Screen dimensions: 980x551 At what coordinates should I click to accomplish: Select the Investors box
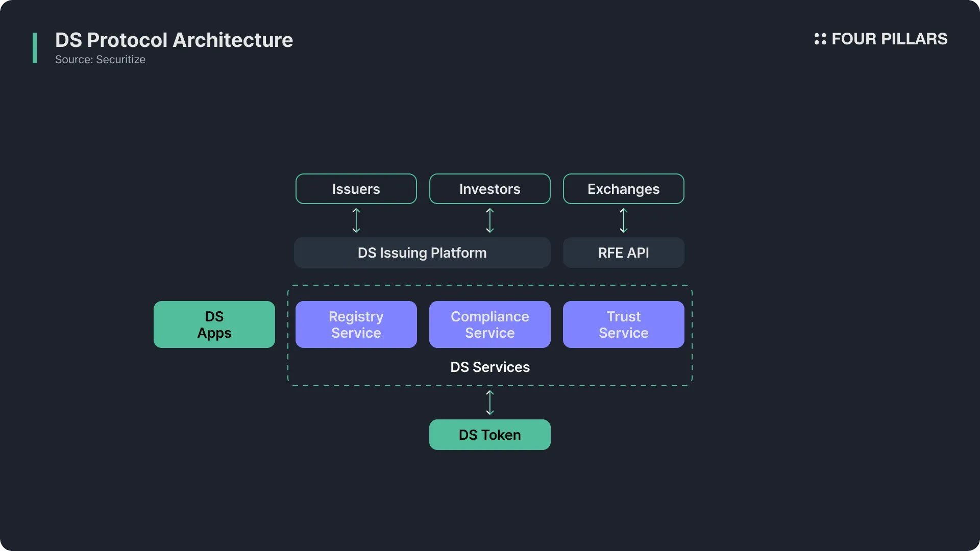pos(490,189)
